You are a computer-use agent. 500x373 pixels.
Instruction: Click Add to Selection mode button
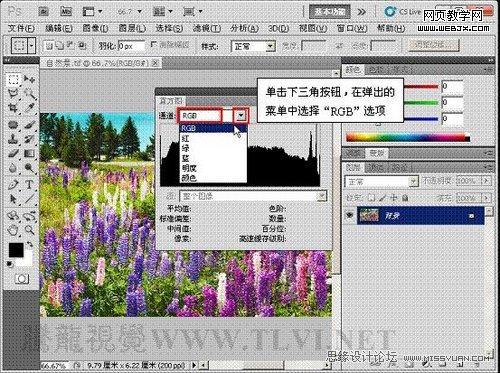click(x=60, y=46)
